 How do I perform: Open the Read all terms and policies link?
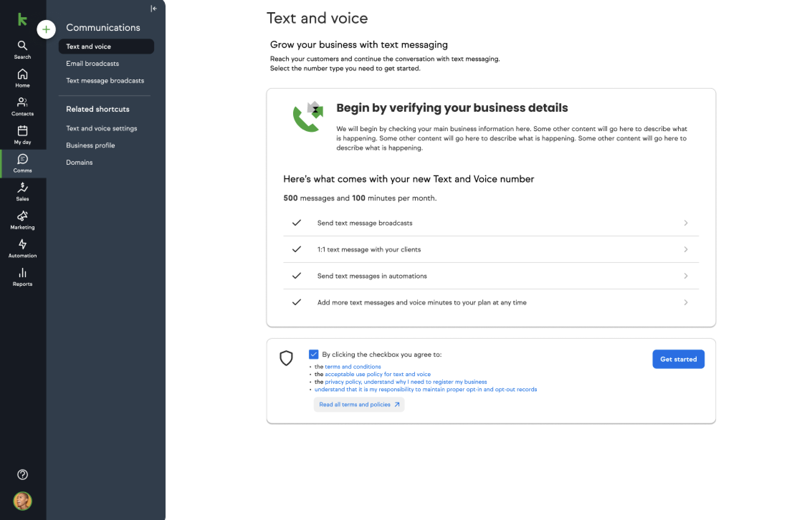tap(359, 405)
